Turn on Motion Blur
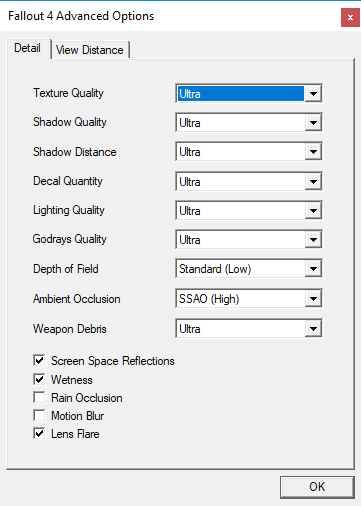The width and height of the screenshot is (361, 506). pyautogui.click(x=39, y=415)
